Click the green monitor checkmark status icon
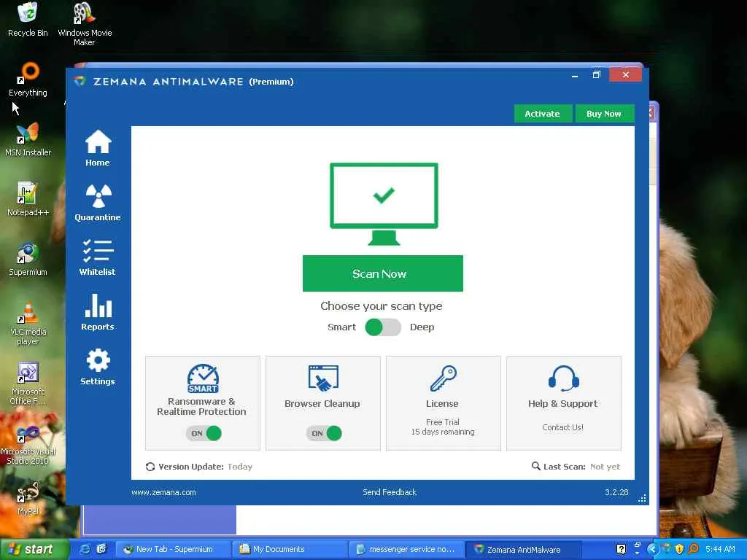747x560 pixels. click(x=384, y=204)
